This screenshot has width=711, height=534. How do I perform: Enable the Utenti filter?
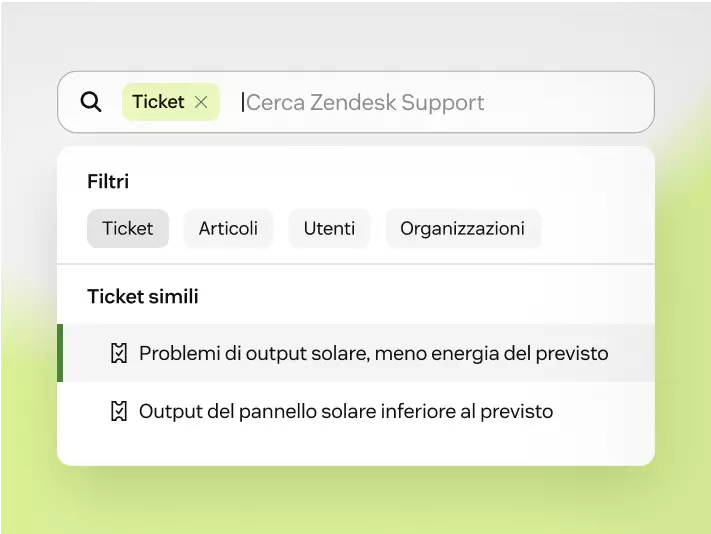329,228
